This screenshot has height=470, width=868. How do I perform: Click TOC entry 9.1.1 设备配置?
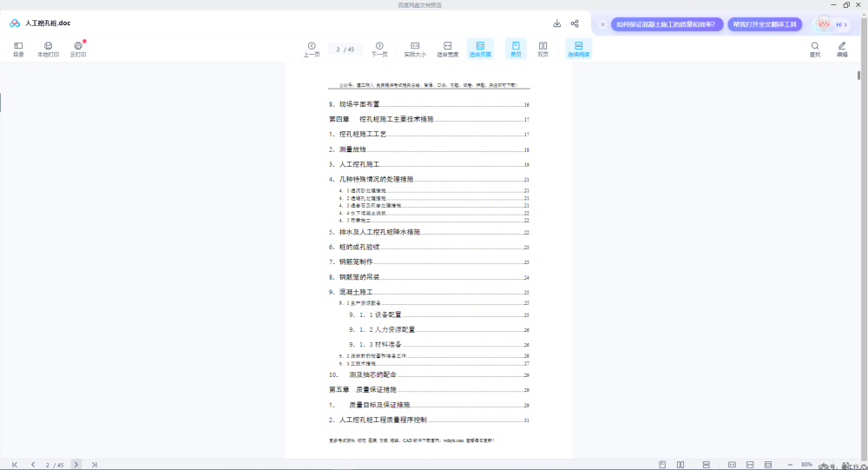(439, 314)
